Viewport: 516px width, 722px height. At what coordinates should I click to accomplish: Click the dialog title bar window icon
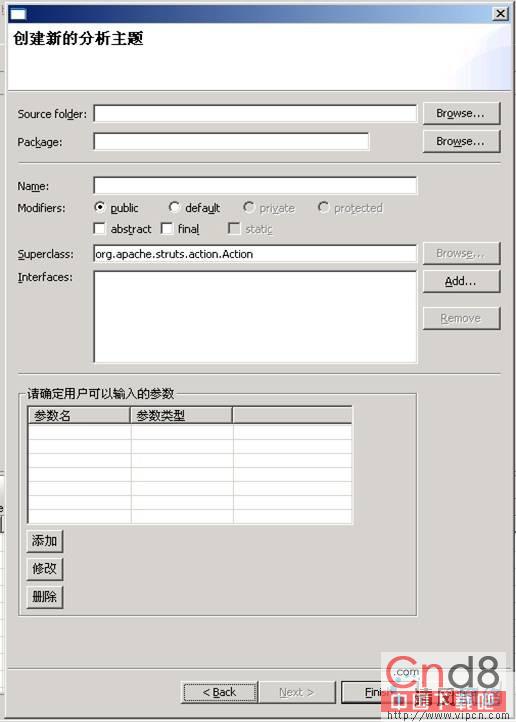[x=18, y=14]
